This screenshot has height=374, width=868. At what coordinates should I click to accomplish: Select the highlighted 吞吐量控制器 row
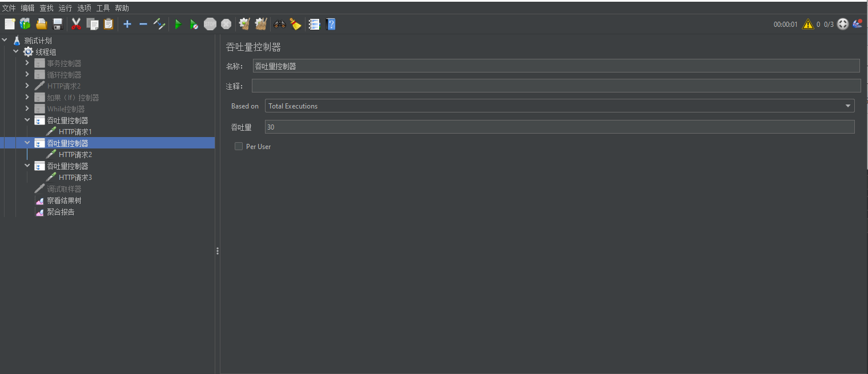(x=107, y=143)
